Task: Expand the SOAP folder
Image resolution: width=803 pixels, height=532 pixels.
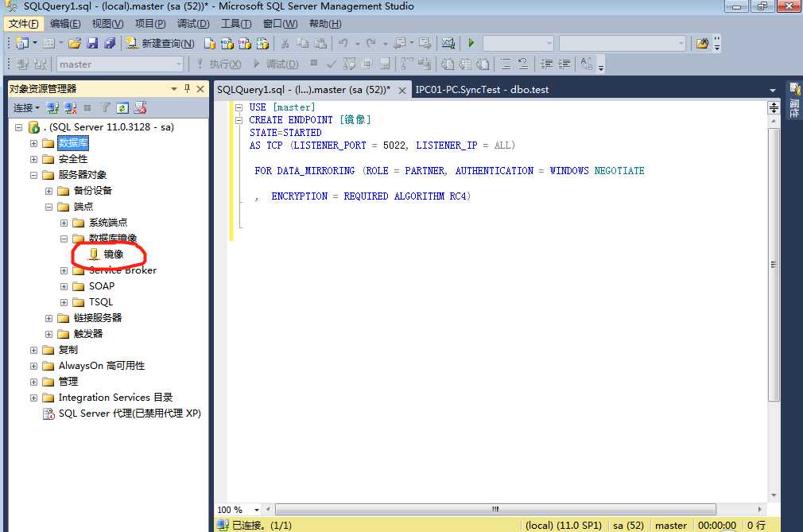Action: coord(64,286)
